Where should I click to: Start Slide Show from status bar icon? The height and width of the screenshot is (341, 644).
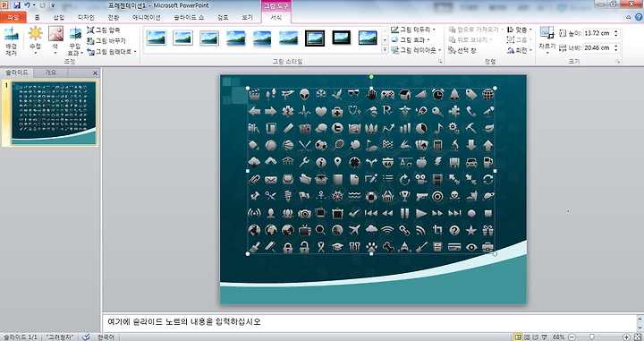545,337
